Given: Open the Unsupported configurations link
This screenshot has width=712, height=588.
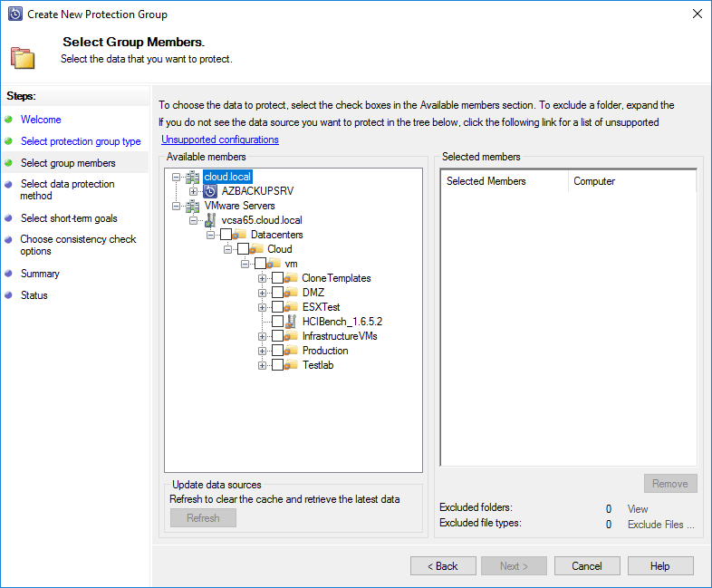Looking at the screenshot, I should pos(220,140).
